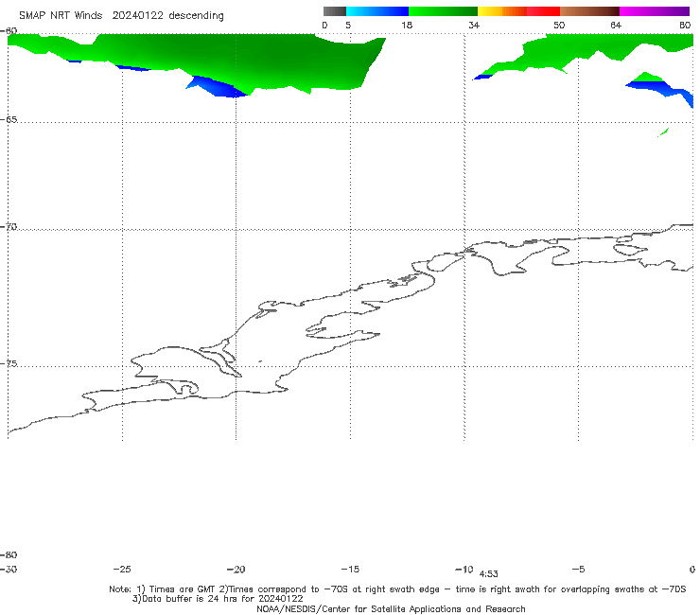Click the latitude label '-75'
This screenshot has height=615, width=700.
point(9,364)
